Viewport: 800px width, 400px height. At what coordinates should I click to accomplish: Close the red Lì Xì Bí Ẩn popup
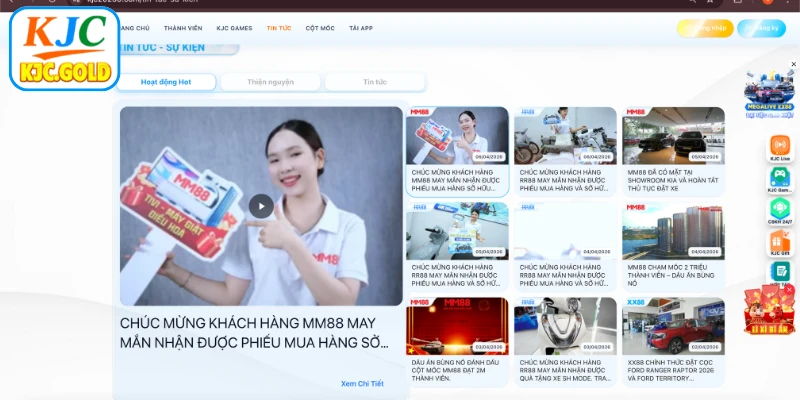[789, 290]
